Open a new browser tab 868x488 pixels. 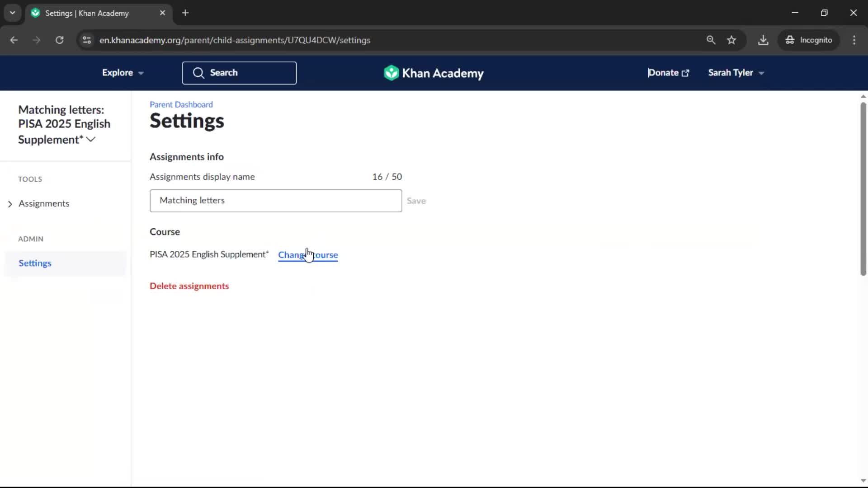click(x=185, y=13)
